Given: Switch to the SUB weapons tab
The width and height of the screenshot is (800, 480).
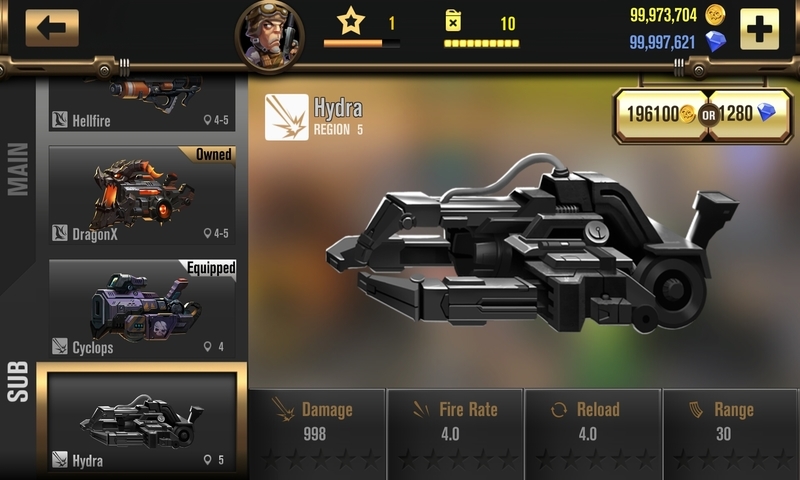Looking at the screenshot, I should (x=18, y=382).
